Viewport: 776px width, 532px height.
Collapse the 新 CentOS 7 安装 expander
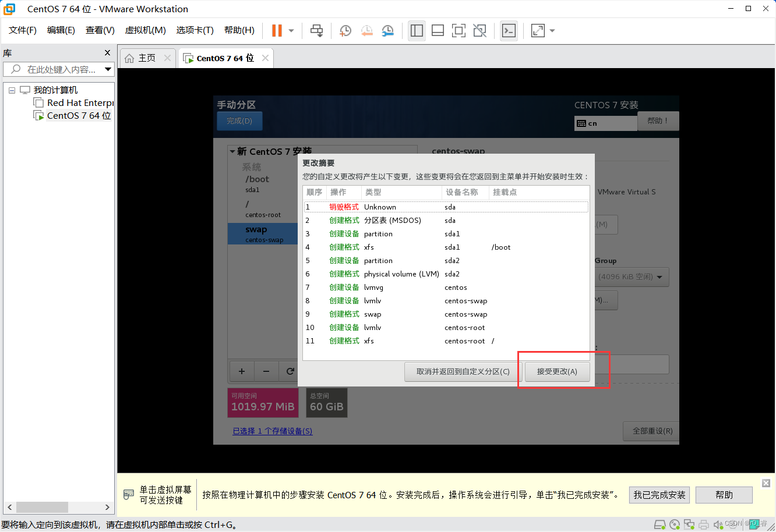[232, 152]
